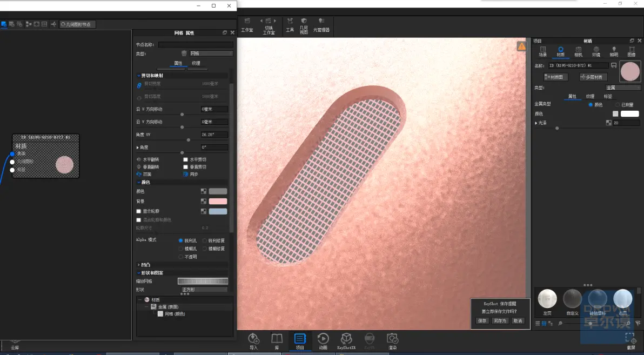Expand the 光泽 disclosure triangle

[536, 123]
